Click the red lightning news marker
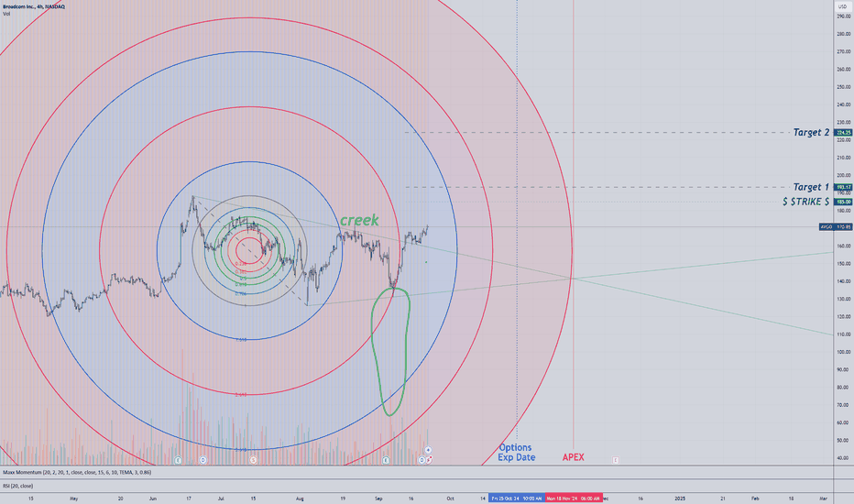 click(430, 460)
